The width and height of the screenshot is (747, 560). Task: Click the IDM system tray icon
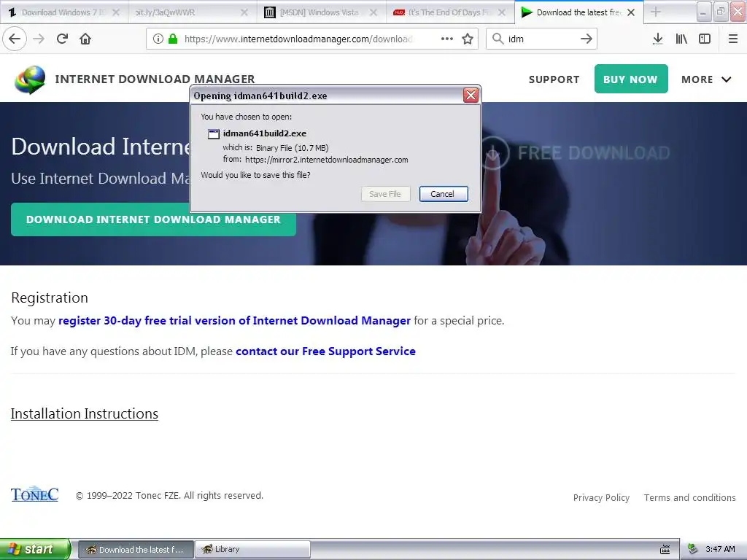click(x=693, y=550)
